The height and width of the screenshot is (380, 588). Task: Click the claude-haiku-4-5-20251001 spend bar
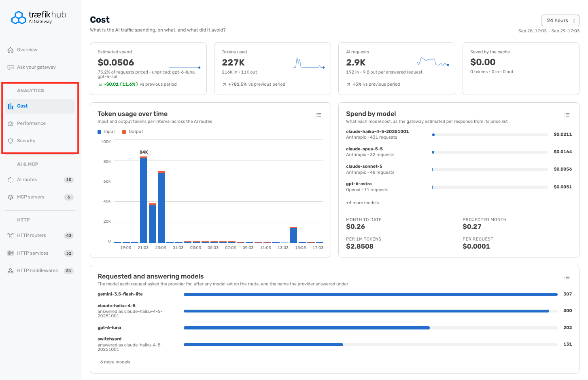[490, 135]
